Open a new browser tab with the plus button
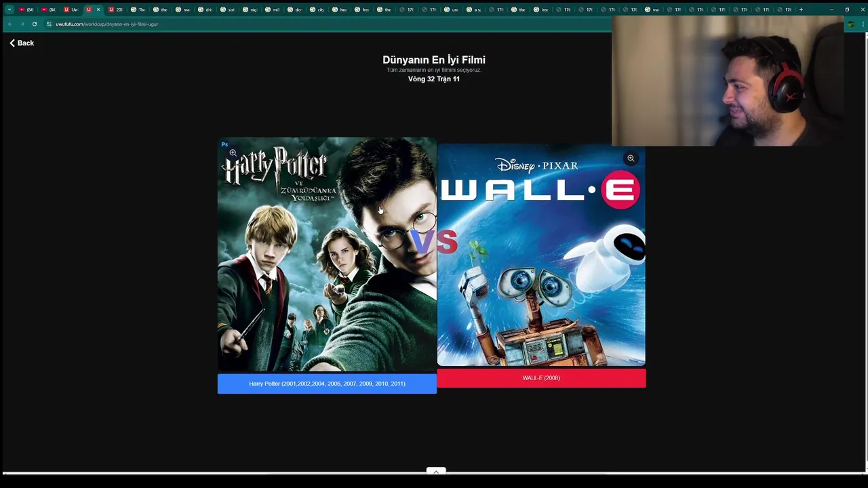 pyautogui.click(x=801, y=9)
